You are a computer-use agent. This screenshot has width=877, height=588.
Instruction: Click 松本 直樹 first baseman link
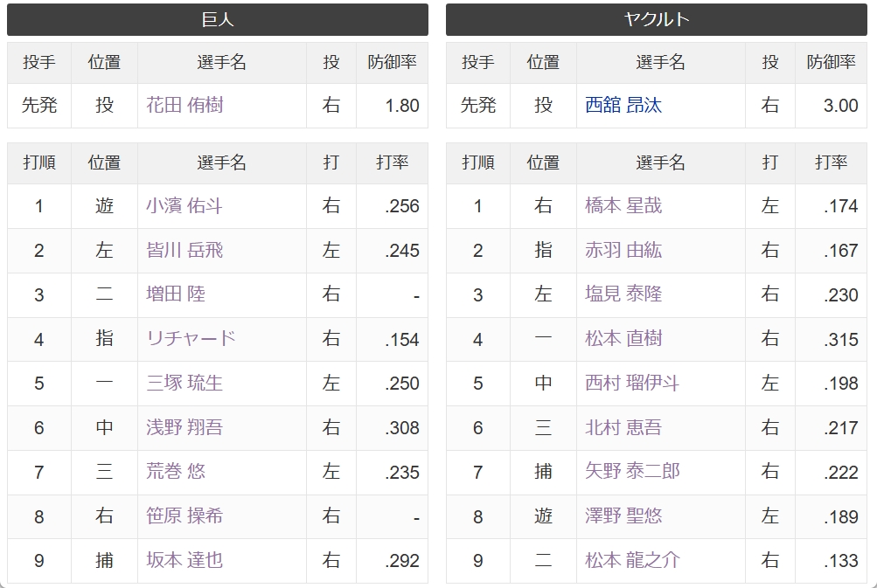coord(623,338)
